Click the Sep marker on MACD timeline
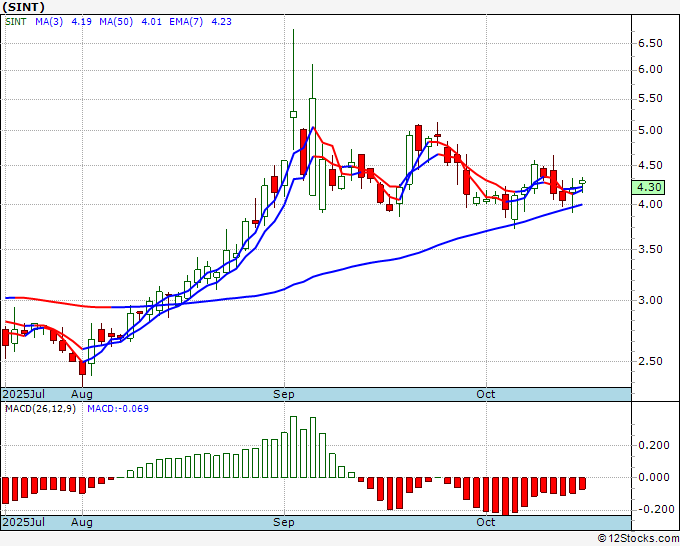This screenshot has width=680, height=546. (284, 522)
